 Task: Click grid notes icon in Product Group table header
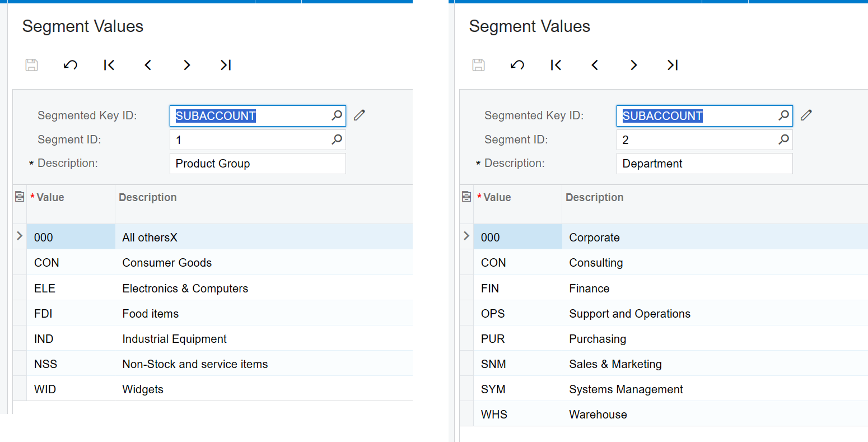click(x=20, y=197)
